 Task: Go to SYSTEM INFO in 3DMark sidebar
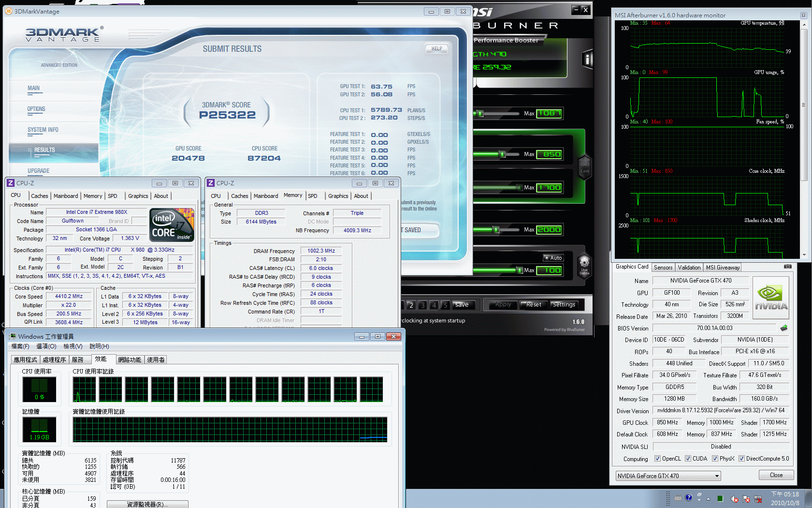43,130
